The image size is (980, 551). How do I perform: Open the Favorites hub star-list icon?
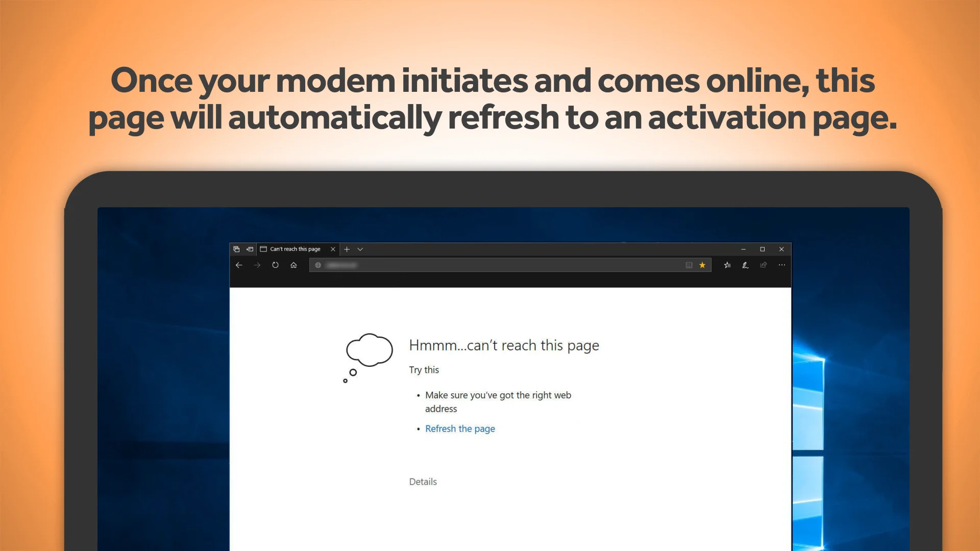pyautogui.click(x=727, y=265)
